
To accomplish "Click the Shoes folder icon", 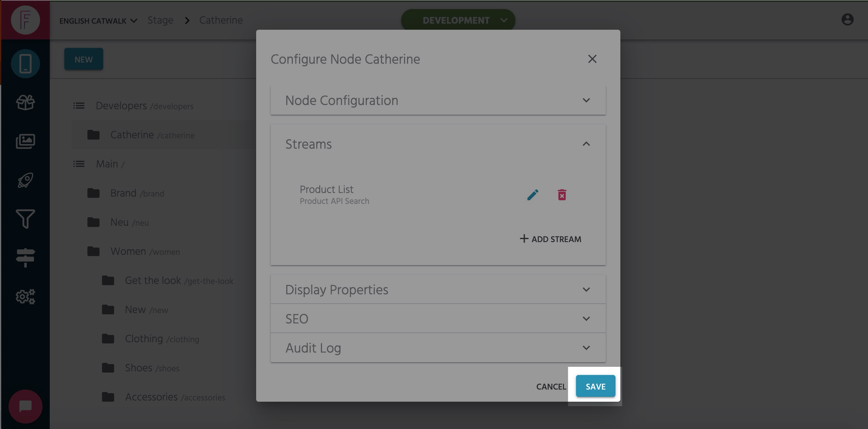I will [x=108, y=368].
